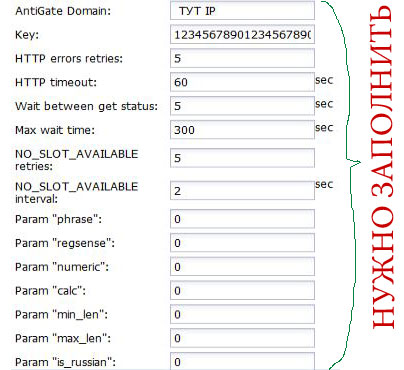Focus the HTTP errors retries field
The image size is (404, 370).
pyautogui.click(x=242, y=58)
